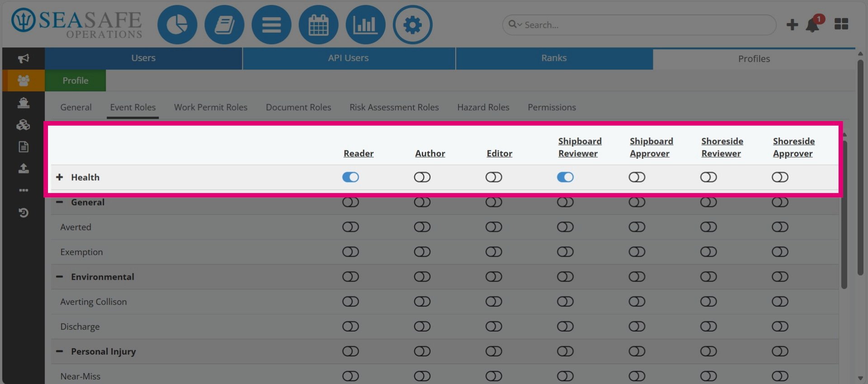Screen dimensions: 868x384
Task: Enable the Health Editor toggle
Action: 494,177
